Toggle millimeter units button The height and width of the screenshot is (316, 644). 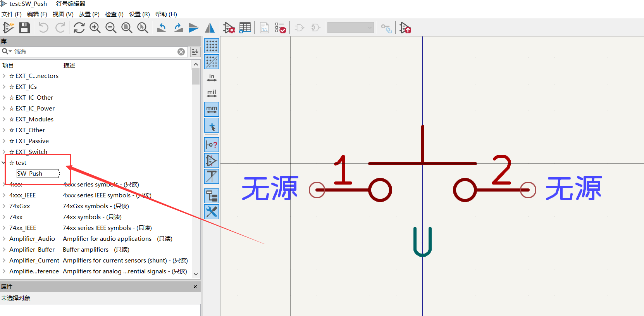tap(212, 109)
